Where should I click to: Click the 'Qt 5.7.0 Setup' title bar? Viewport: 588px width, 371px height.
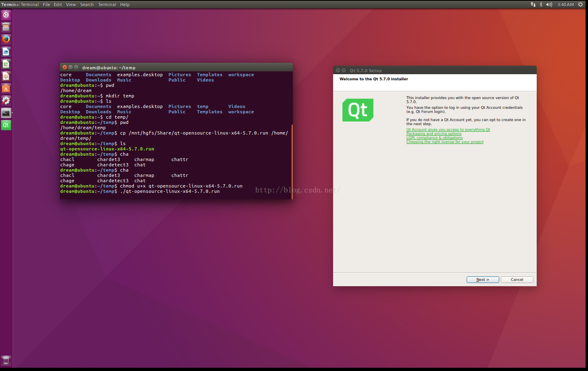[434, 70]
